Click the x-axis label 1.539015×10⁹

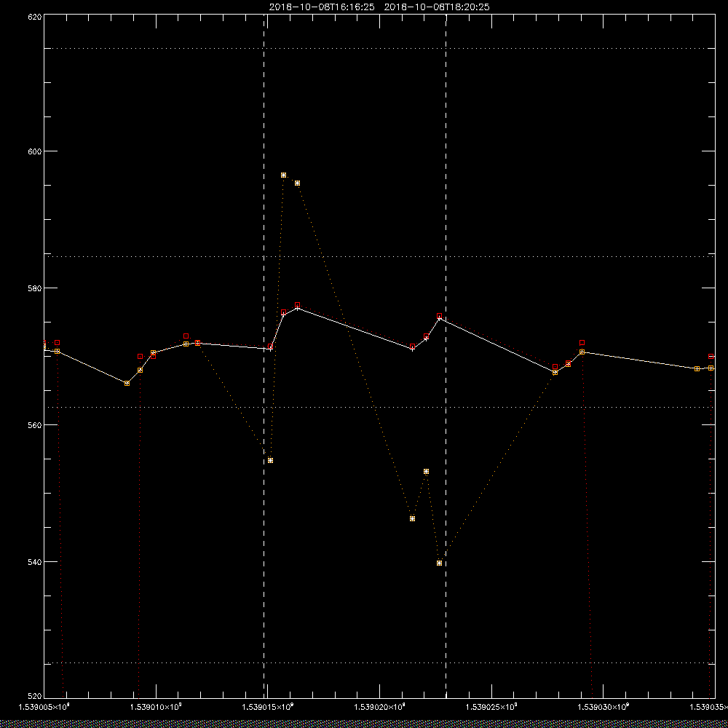268,707
